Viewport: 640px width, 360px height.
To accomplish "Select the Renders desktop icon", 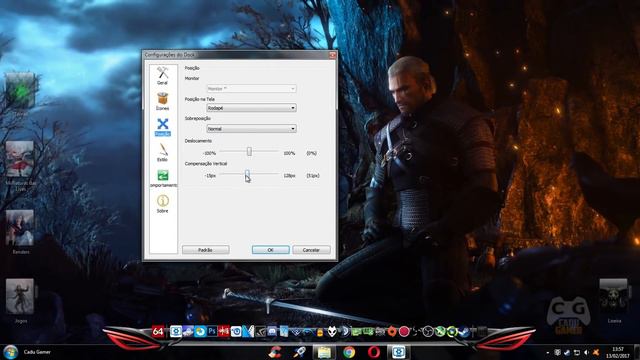I will (x=20, y=232).
